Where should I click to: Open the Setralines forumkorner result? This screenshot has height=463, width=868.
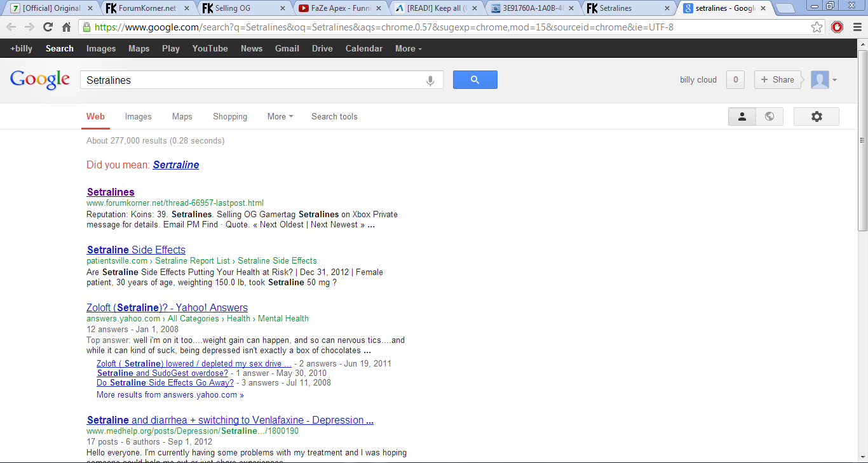tap(111, 192)
